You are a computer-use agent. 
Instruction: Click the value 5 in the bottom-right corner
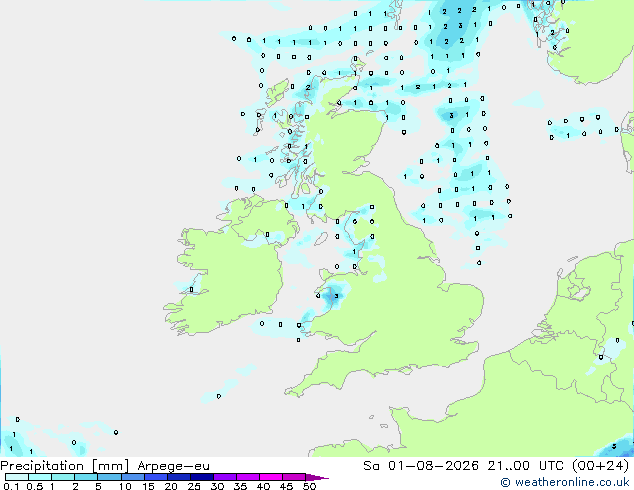pyautogui.click(x=614, y=446)
